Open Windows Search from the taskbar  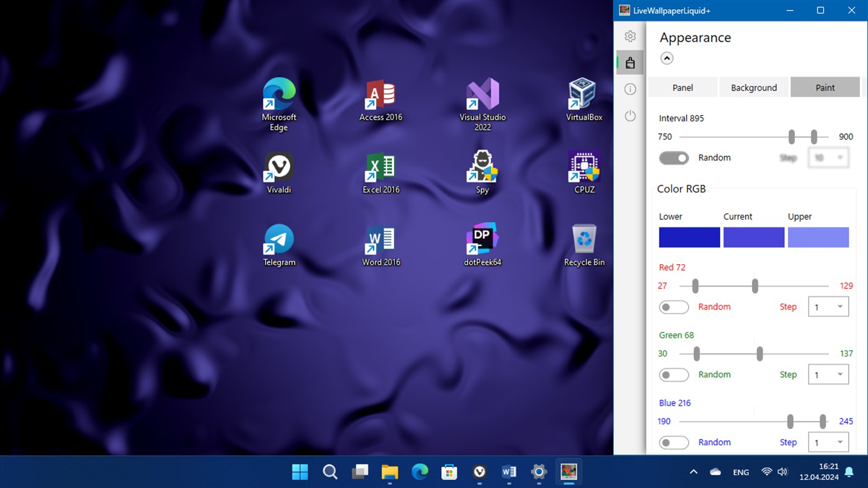tap(329, 472)
